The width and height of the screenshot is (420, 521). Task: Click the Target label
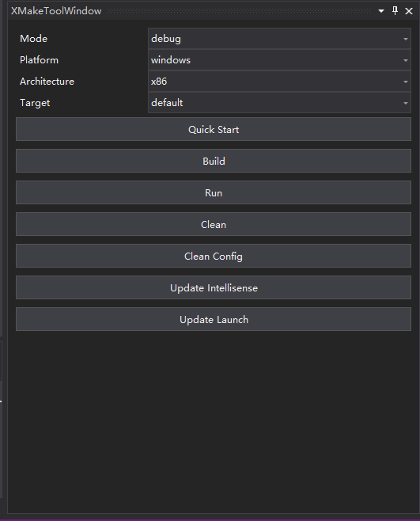[x=35, y=103]
